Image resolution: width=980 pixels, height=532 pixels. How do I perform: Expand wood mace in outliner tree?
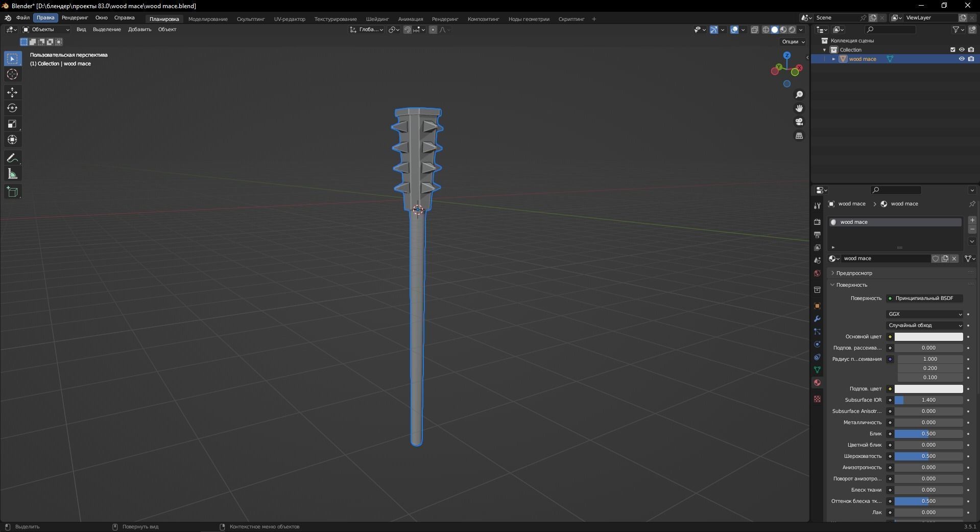(834, 59)
